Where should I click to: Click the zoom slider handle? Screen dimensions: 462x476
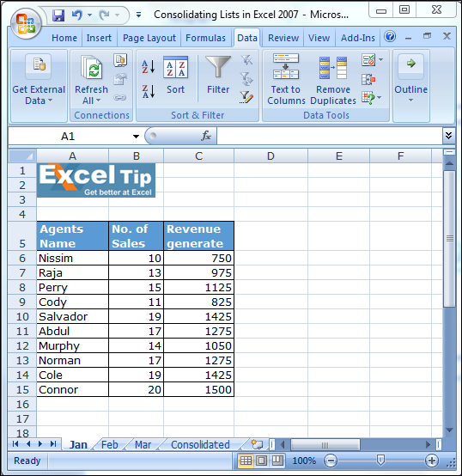(380, 461)
